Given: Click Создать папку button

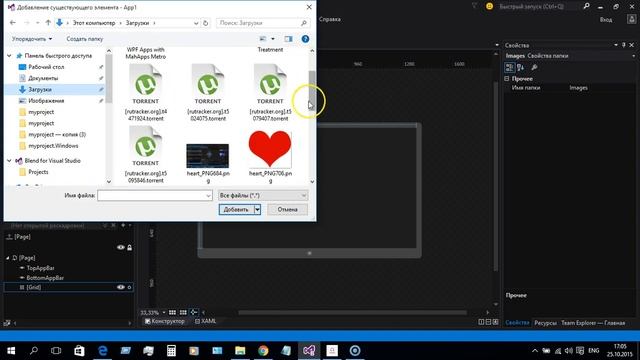Looking at the screenshot, I should (84, 39).
